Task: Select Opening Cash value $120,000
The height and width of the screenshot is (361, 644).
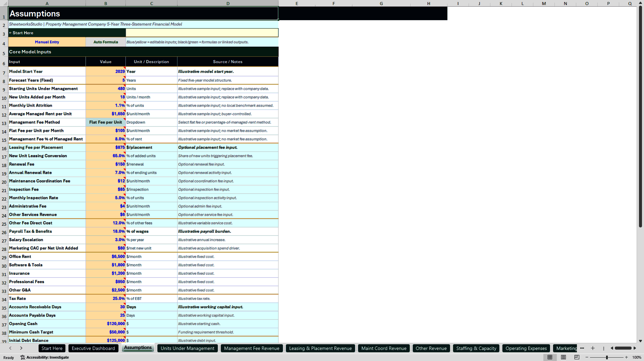Action: click(106, 323)
